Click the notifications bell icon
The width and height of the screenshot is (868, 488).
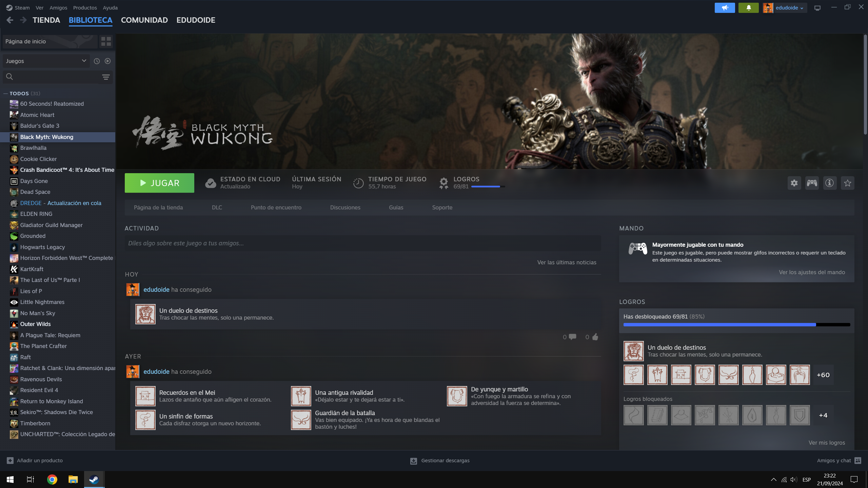[748, 7]
